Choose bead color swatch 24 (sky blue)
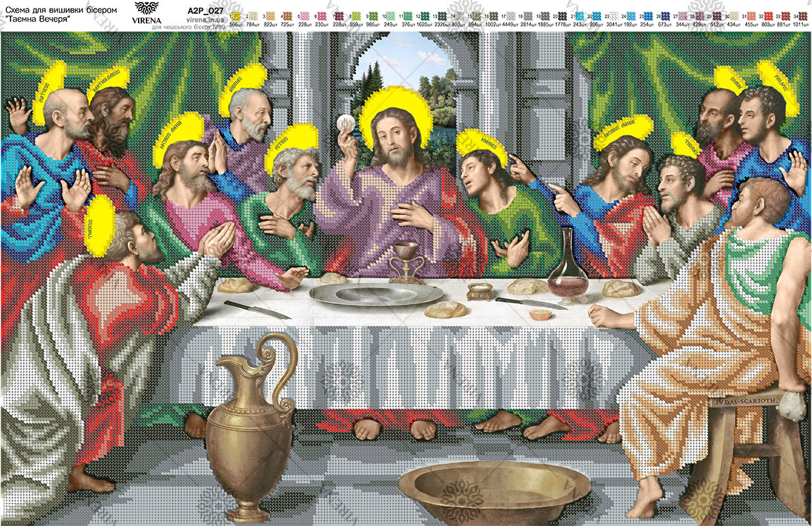This screenshot has width=812, height=526. point(631,15)
